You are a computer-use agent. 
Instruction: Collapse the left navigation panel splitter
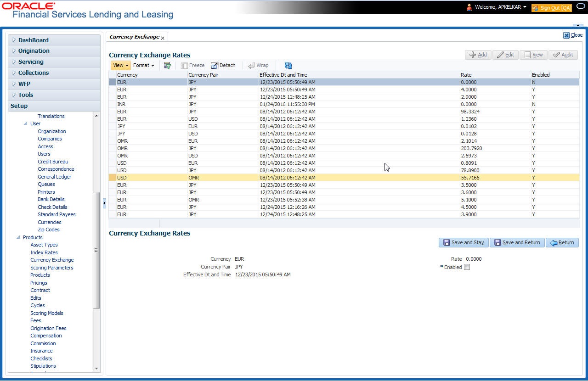(x=104, y=203)
